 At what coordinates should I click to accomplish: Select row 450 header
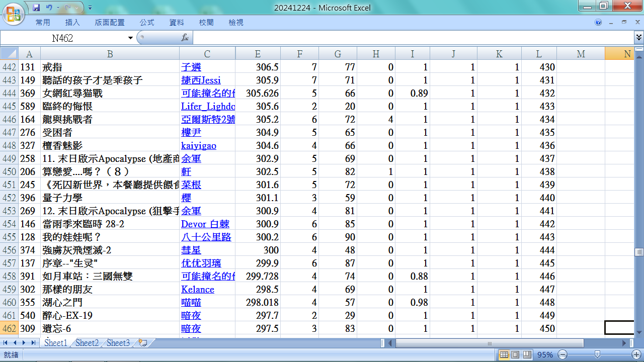coord(9,171)
